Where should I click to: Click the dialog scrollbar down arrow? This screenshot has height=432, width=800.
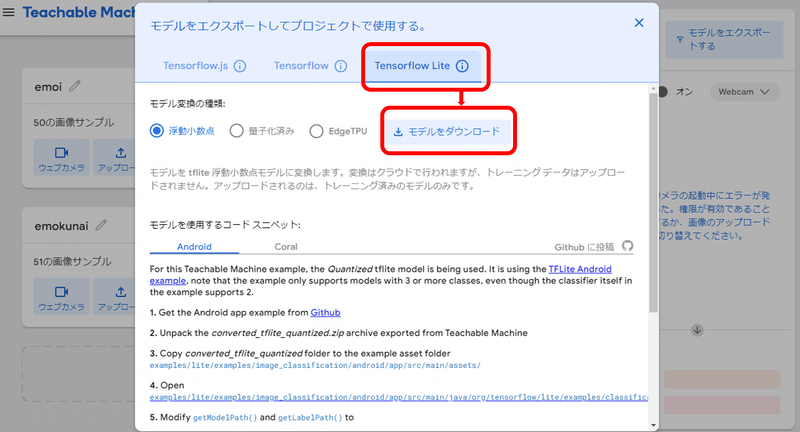point(653,425)
